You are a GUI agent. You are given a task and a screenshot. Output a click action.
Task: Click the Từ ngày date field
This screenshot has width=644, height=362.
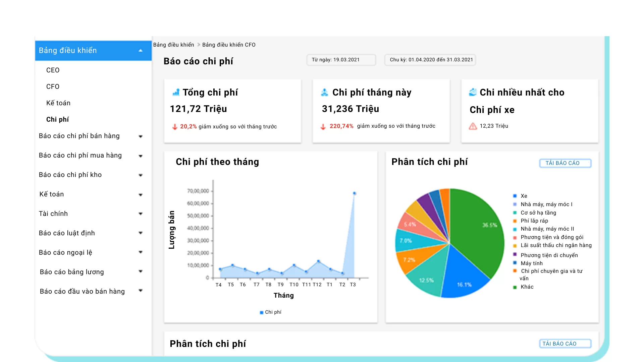coord(341,60)
